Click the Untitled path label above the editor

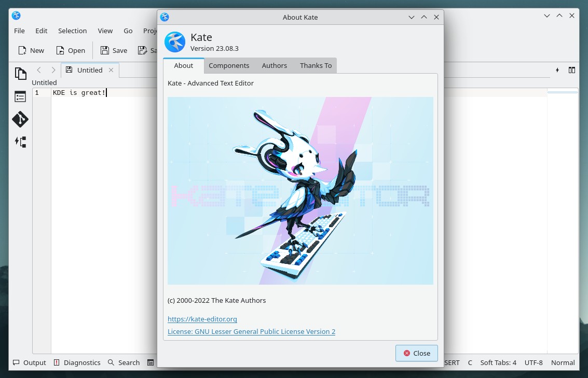pyautogui.click(x=44, y=82)
